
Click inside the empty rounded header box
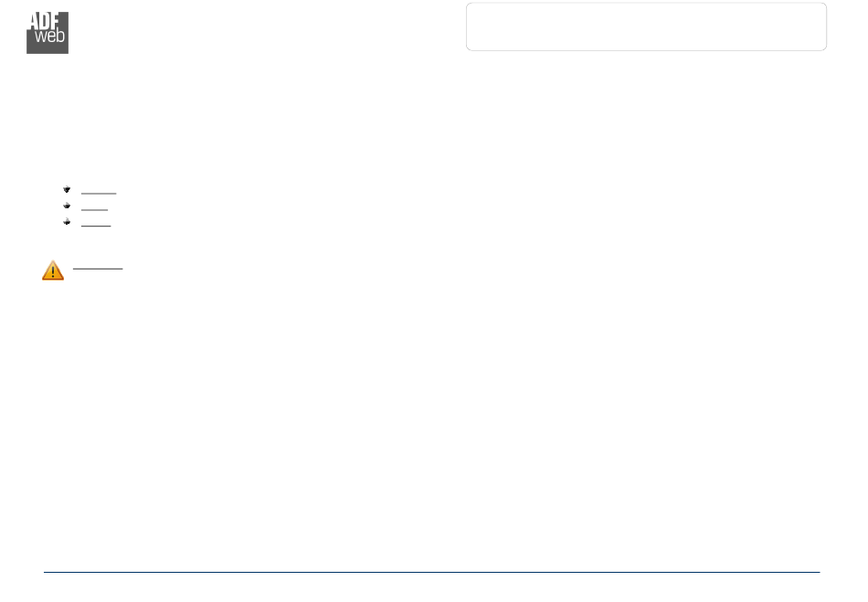coord(646,26)
